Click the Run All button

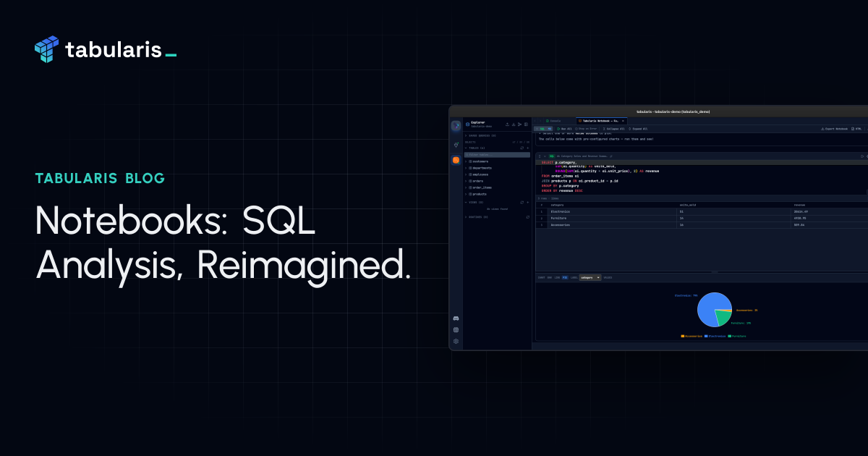564,129
